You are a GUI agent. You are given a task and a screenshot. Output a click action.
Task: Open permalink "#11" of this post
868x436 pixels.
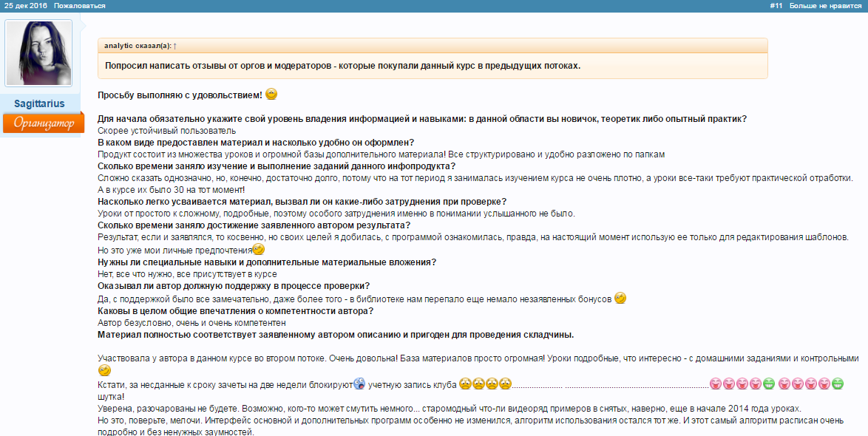coord(776,5)
